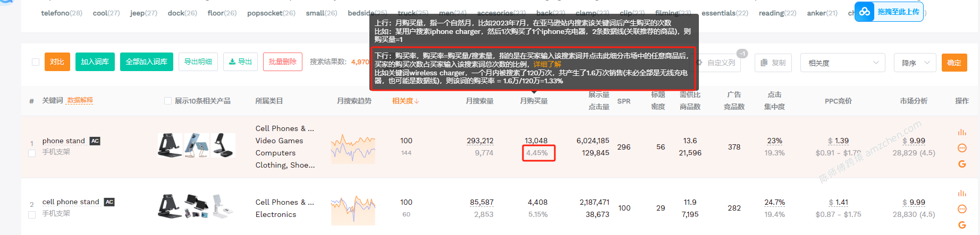
Task: Open the 相关度 sort field dropdown
Action: (x=843, y=63)
